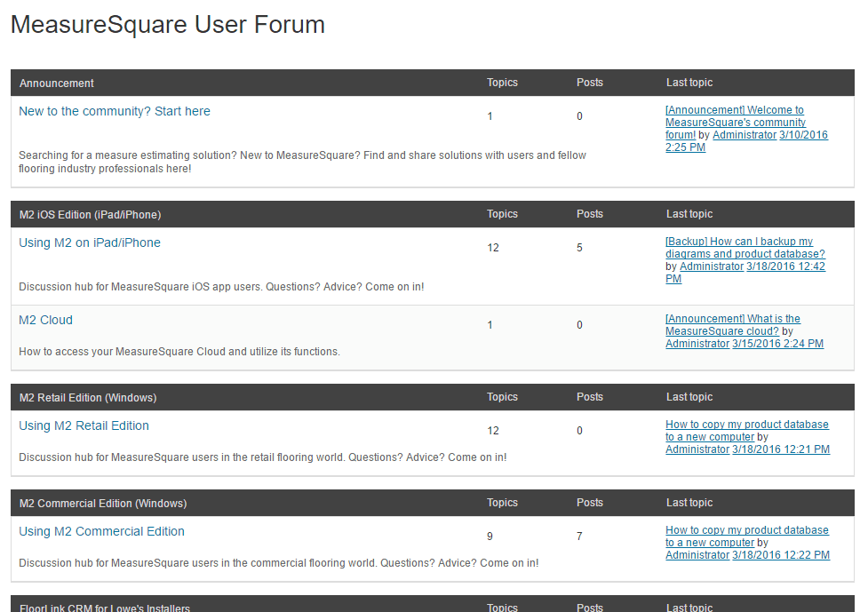Click the 3/15/2016 2:24 PM timestamp link

click(x=777, y=344)
